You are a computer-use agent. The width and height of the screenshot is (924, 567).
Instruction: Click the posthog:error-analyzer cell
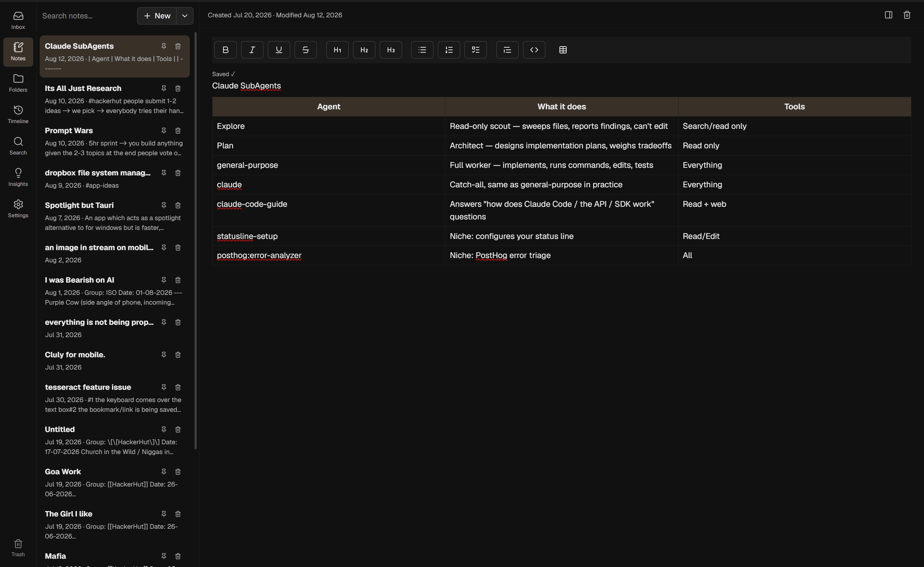pyautogui.click(x=328, y=256)
